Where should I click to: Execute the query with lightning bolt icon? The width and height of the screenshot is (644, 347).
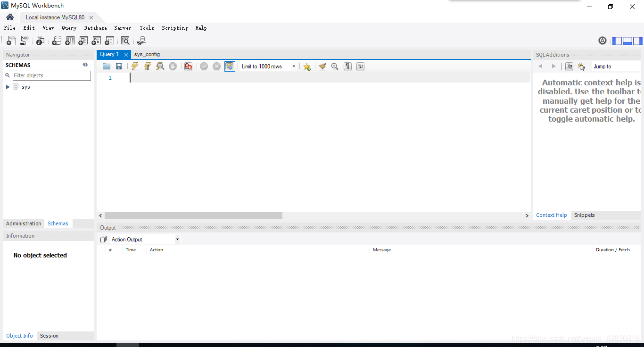tap(135, 66)
